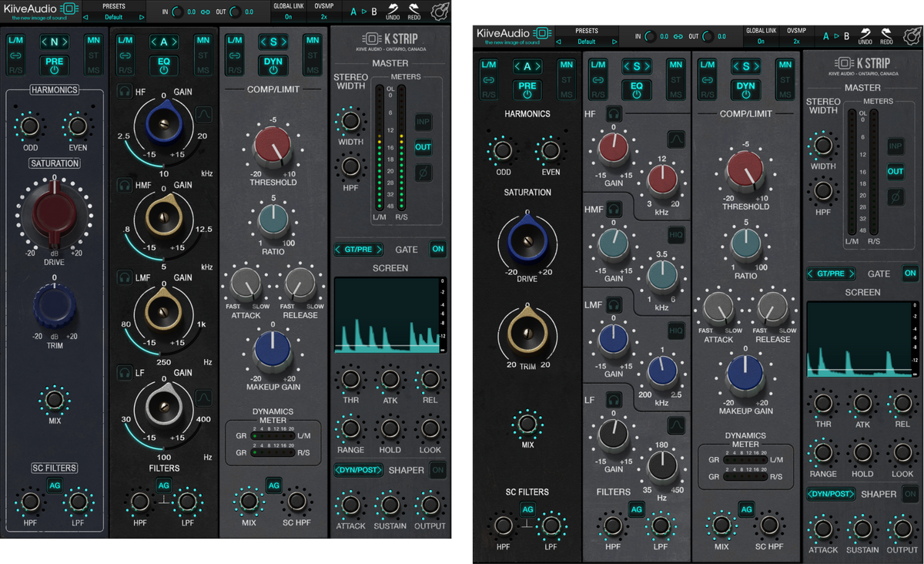Click the Undo arrow in the right plugin window
This screenshot has width=924, height=564.
coord(865,35)
